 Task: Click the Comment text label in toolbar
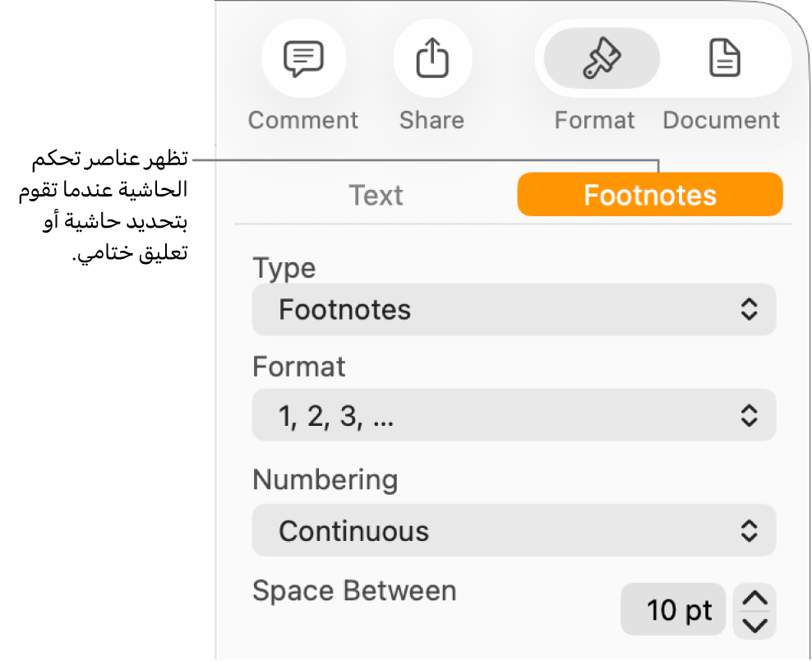point(303,120)
